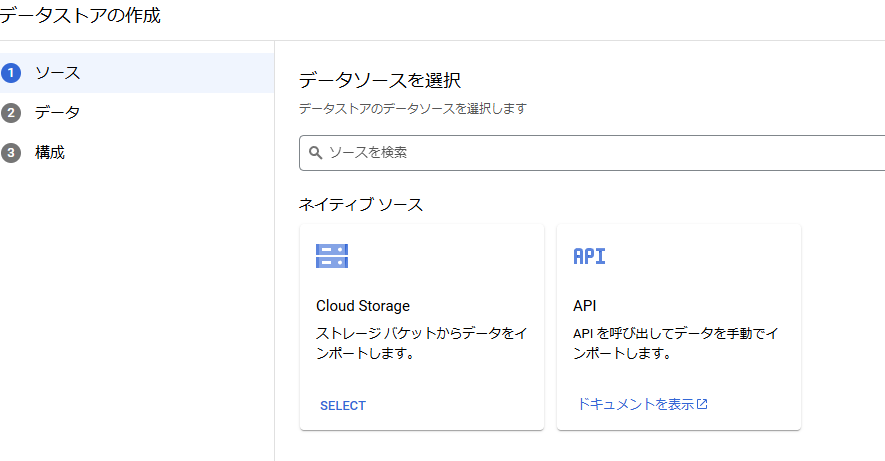The image size is (885, 461).
Task: Click the Cloud Storage card description text
Action: point(422,344)
